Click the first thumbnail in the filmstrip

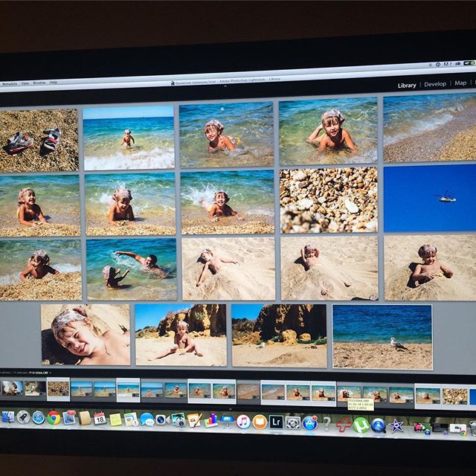pyautogui.click(x=12, y=387)
